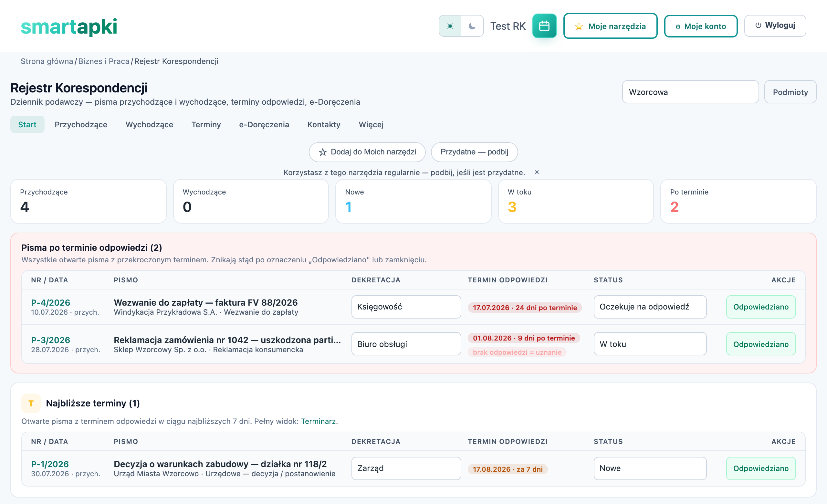Click the smartapki logo
Image resolution: width=827 pixels, height=504 pixels.
[69, 27]
